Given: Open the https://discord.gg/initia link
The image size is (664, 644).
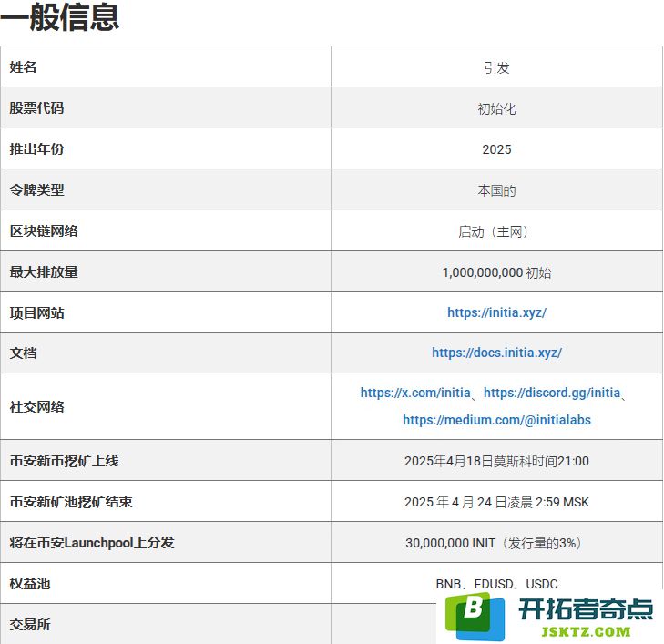Looking at the screenshot, I should point(552,393).
